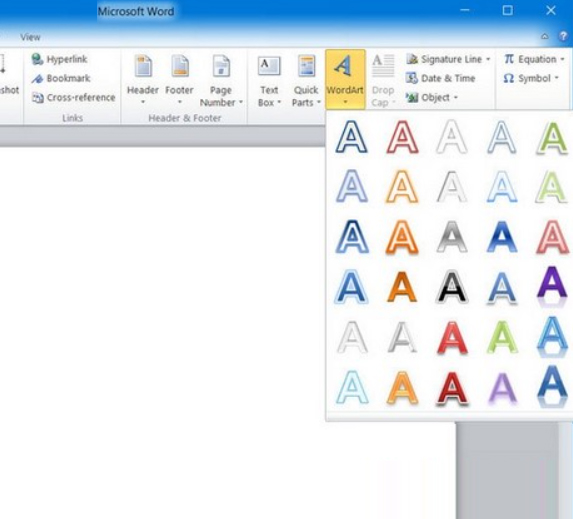
Task: Choose orange outline WordArt in second row
Action: (402, 186)
